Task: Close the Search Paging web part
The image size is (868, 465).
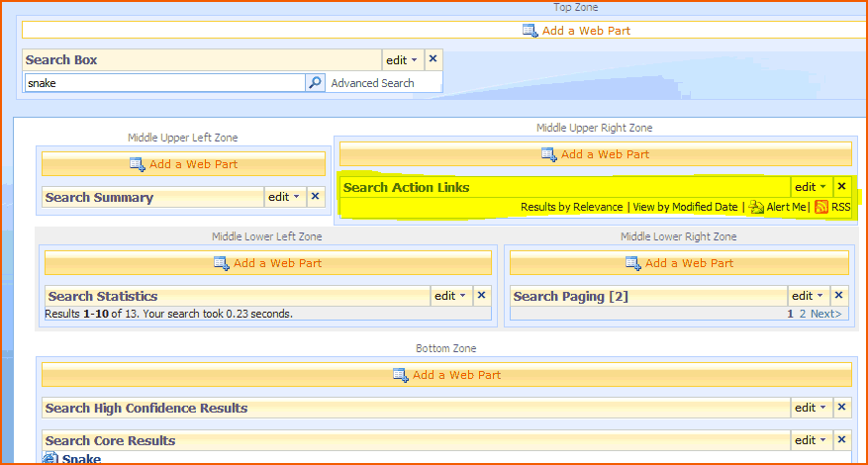Action: tap(839, 295)
